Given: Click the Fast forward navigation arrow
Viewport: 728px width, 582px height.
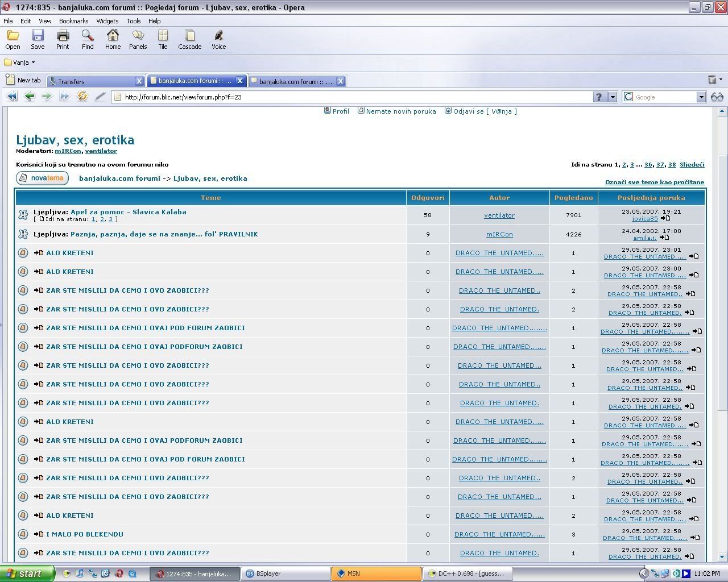Looking at the screenshot, I should [x=65, y=97].
